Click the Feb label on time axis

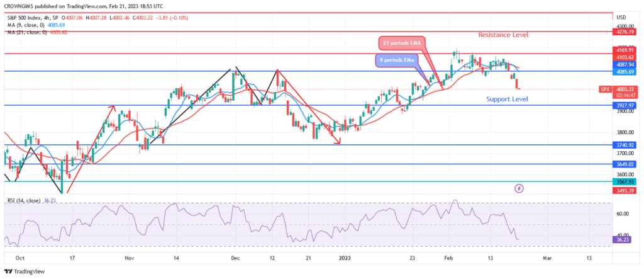(x=448, y=258)
